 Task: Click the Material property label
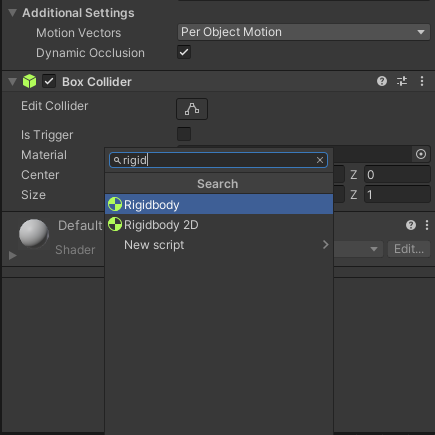pos(44,155)
